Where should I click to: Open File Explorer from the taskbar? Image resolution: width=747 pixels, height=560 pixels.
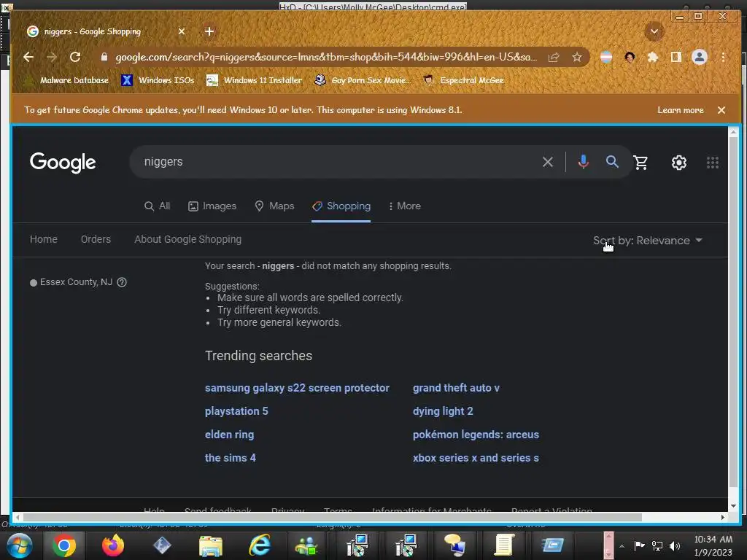[x=210, y=545]
